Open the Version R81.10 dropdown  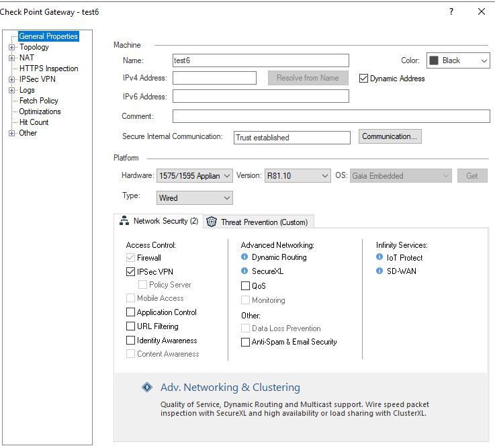point(298,176)
